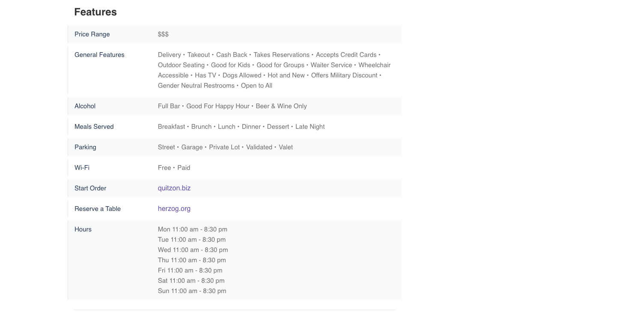Image resolution: width=644 pixels, height=314 pixels.
Task: Open the herzog.org reservation link
Action: 174,209
